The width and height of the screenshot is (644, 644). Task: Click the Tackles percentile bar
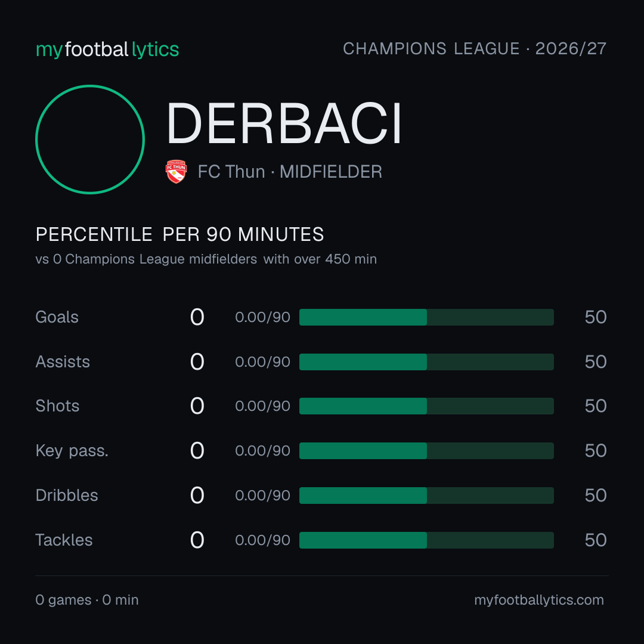426,540
